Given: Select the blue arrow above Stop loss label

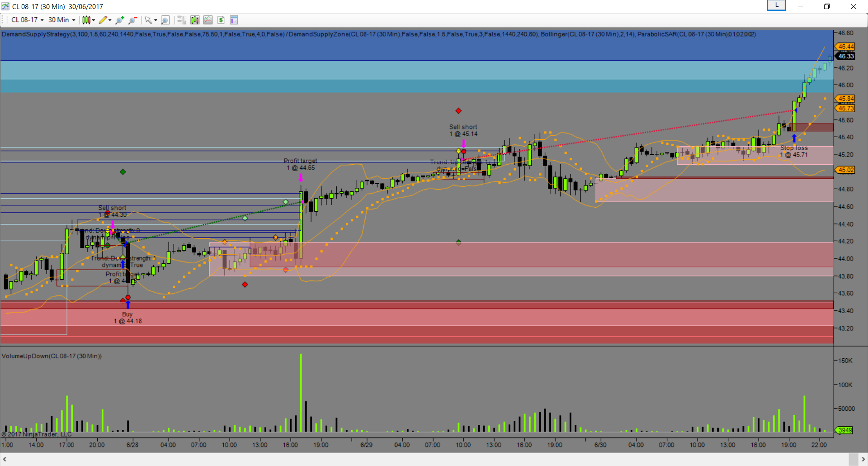Looking at the screenshot, I should (x=794, y=138).
